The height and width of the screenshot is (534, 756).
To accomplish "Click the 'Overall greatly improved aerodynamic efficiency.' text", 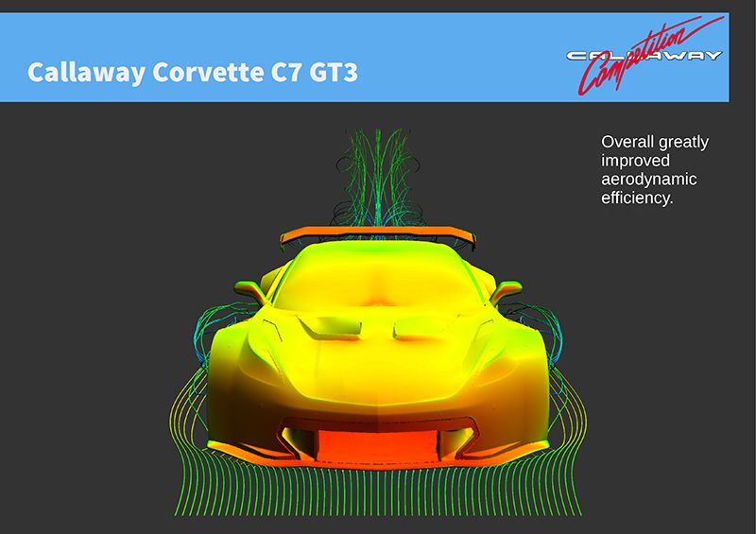I will click(655, 170).
